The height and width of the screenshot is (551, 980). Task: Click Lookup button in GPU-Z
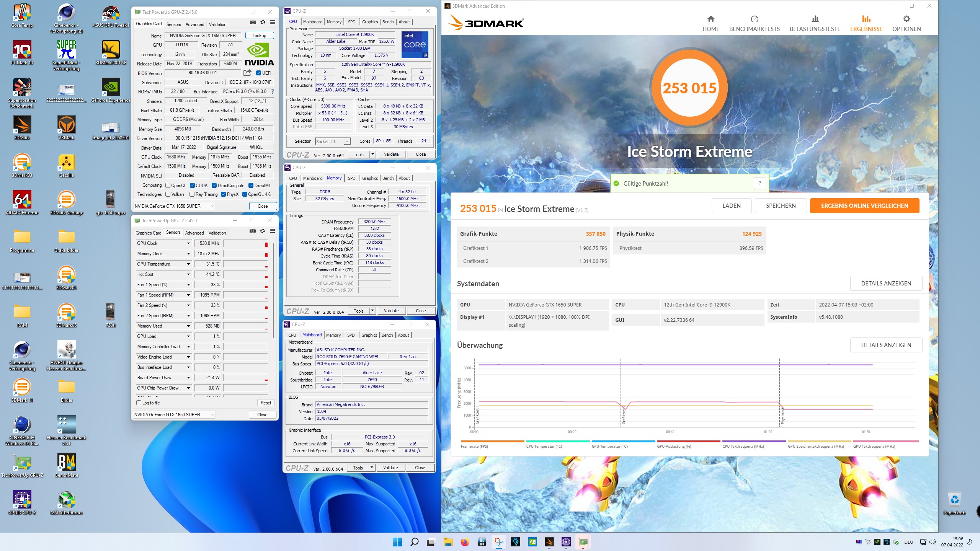pos(259,36)
